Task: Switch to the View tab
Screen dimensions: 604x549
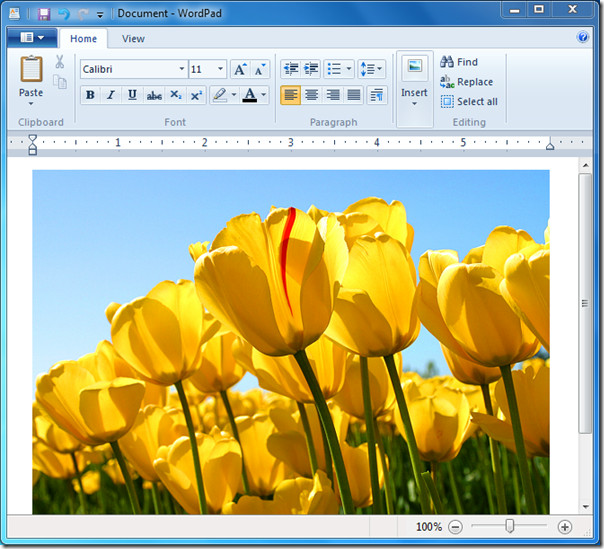Action: coord(133,39)
